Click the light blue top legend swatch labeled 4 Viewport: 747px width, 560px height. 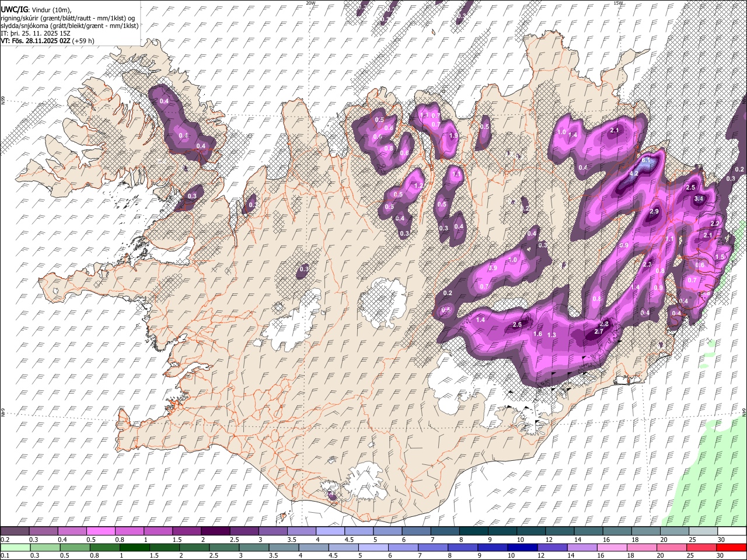330,531
